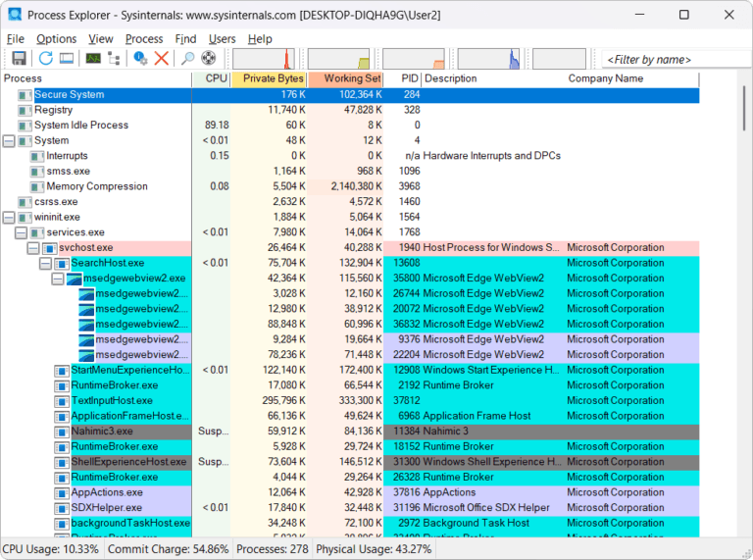Sort by Working Set column header
This screenshot has height=560, width=753.
click(x=345, y=78)
